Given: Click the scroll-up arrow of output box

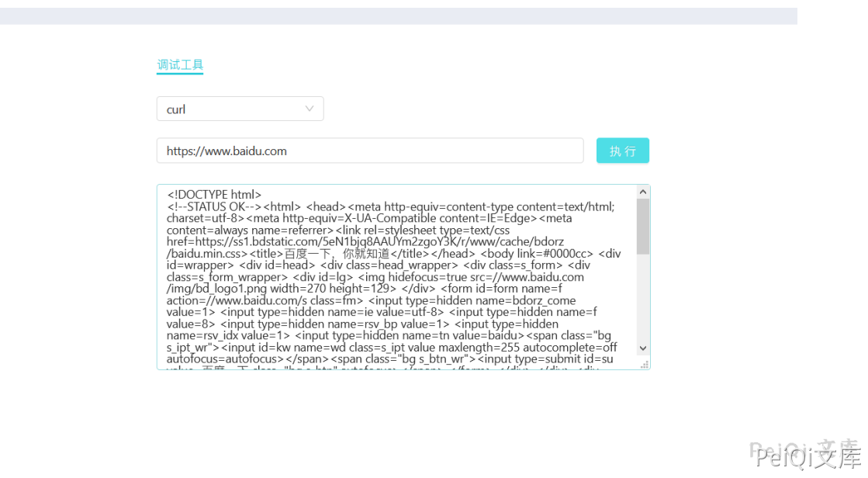Looking at the screenshot, I should tap(643, 192).
